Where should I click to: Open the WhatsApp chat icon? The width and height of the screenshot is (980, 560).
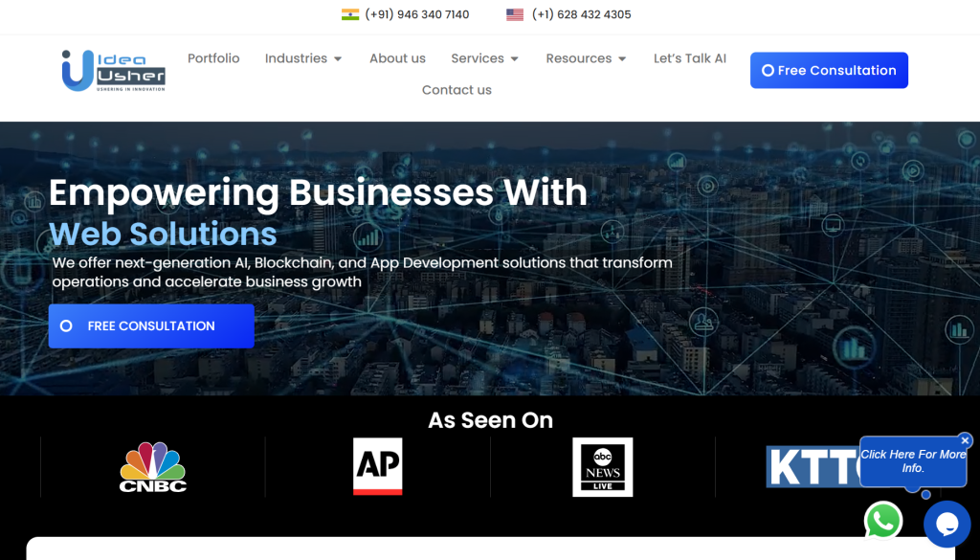[x=882, y=521]
